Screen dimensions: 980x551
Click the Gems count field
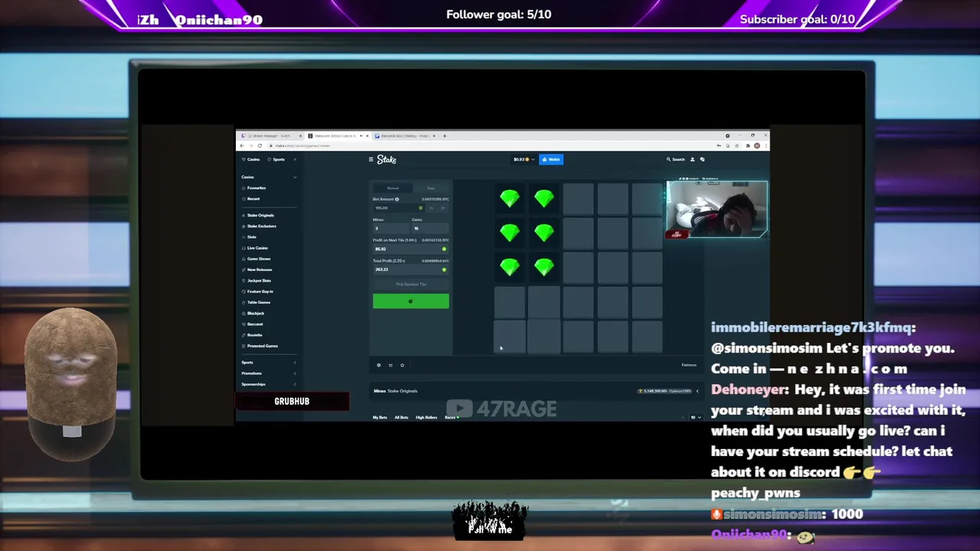[430, 228]
